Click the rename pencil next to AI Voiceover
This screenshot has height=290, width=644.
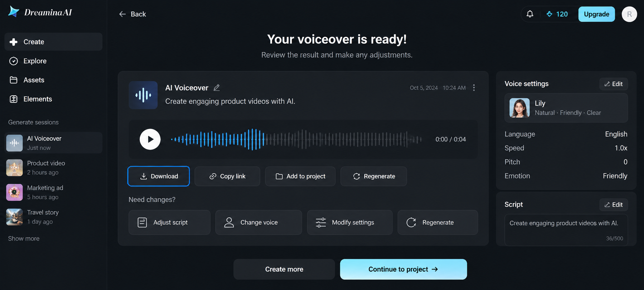tap(217, 88)
